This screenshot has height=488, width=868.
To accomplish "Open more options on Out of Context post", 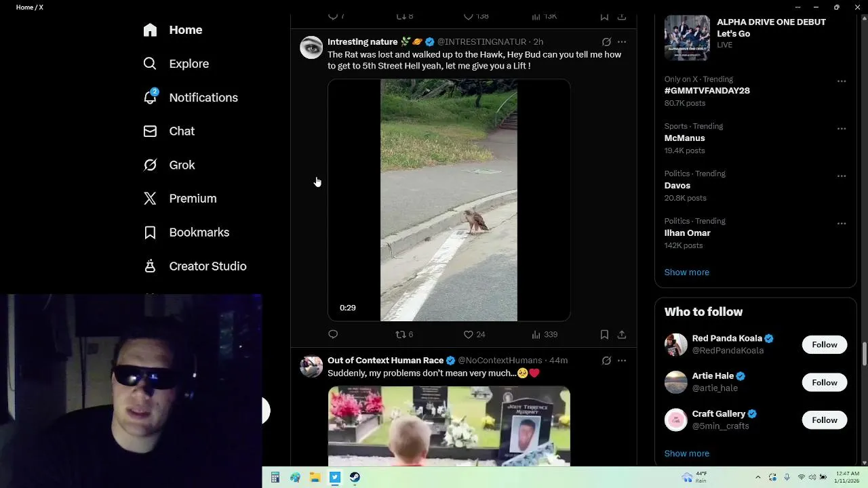I will click(622, 361).
